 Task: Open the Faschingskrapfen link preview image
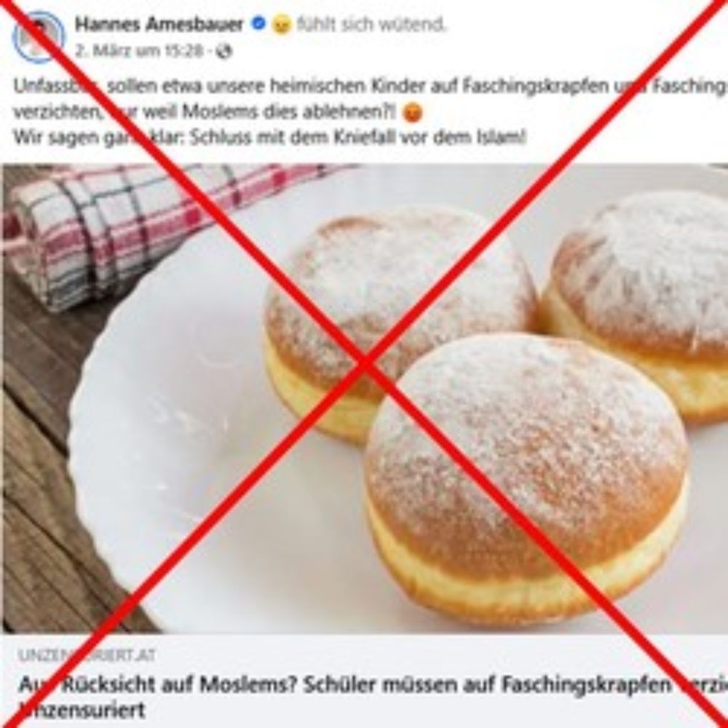(365, 398)
